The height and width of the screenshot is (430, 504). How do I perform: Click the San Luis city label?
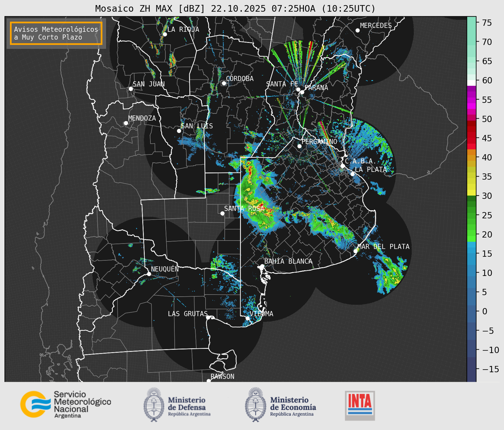pos(197,126)
